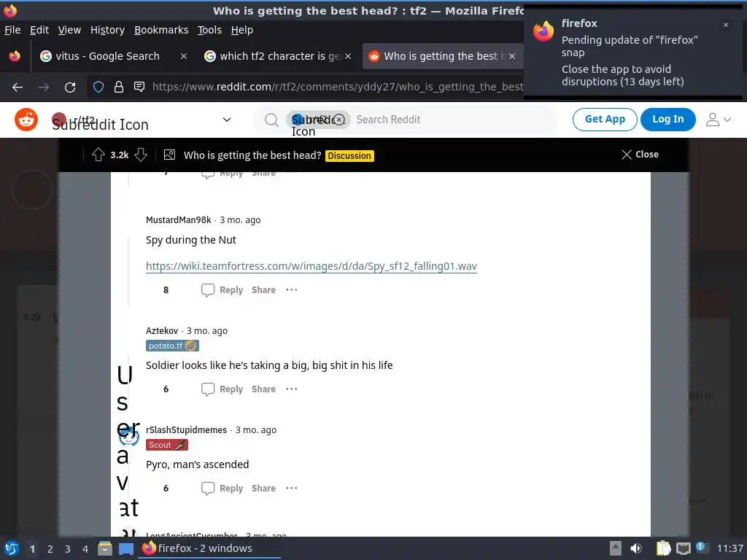Click the Discussion flair tag
This screenshot has width=747, height=560.
click(x=349, y=156)
